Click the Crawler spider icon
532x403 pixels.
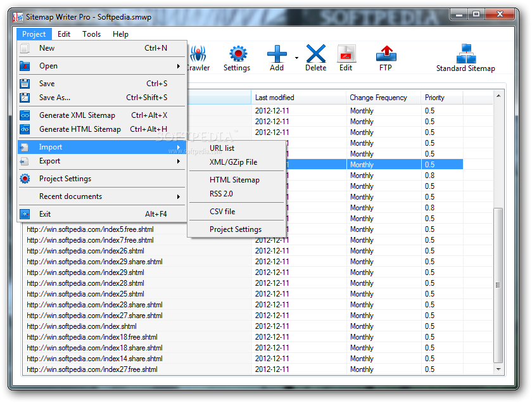pyautogui.click(x=198, y=54)
